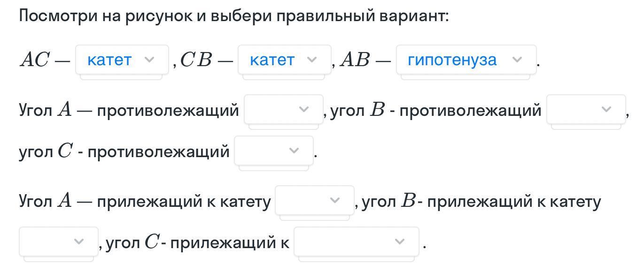This screenshot has width=644, height=280.
Task: Click chevron in угол C прилежащий box
Action: click(400, 242)
